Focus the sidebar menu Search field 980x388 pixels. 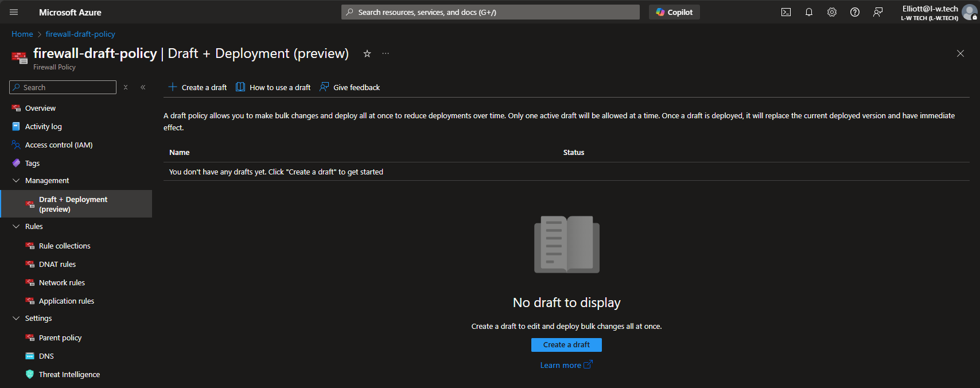63,87
